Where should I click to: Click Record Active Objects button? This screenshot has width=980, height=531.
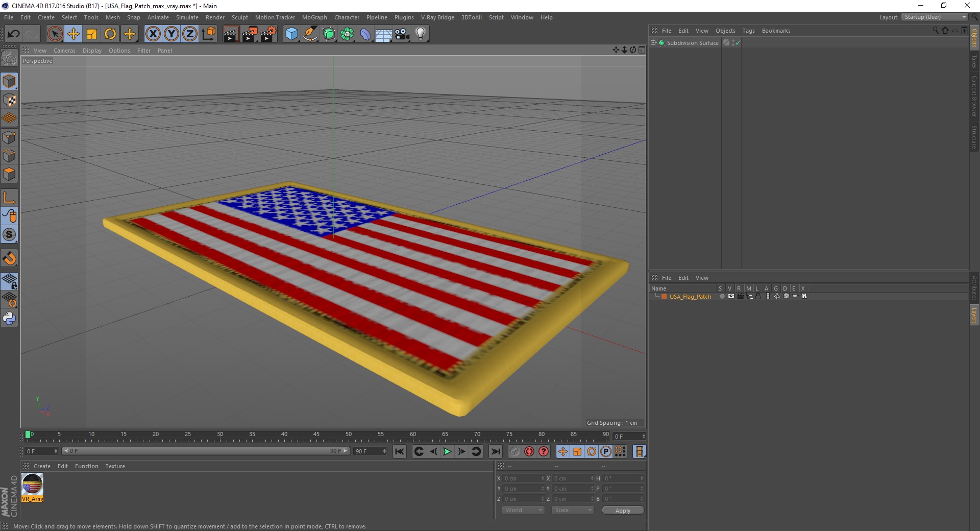click(515, 451)
